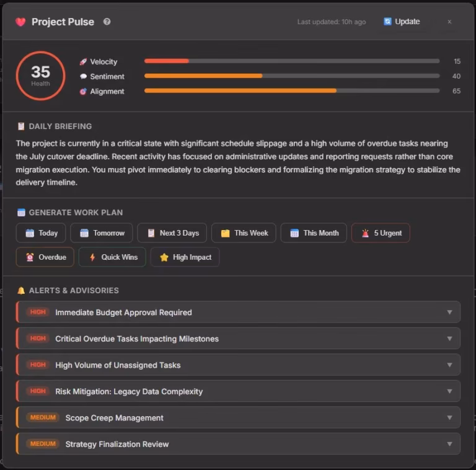Click the Alignment score value 65
This screenshot has height=470, width=476.
(x=456, y=91)
